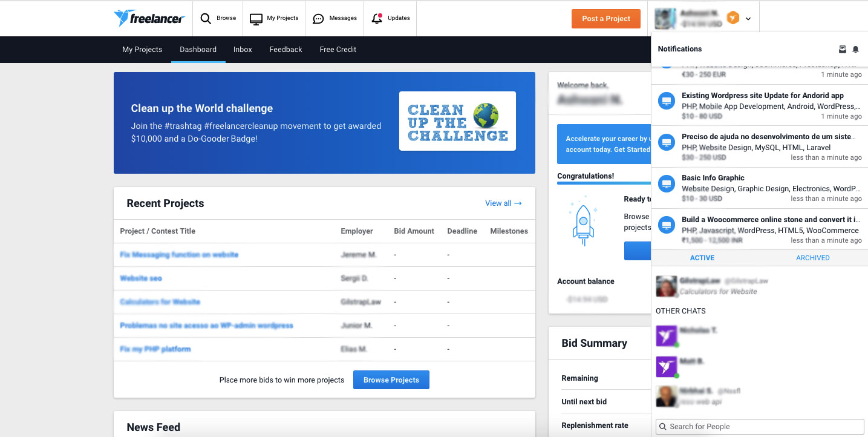
Task: Click icon beside Preciso de ajuda notification
Action: [x=667, y=143]
